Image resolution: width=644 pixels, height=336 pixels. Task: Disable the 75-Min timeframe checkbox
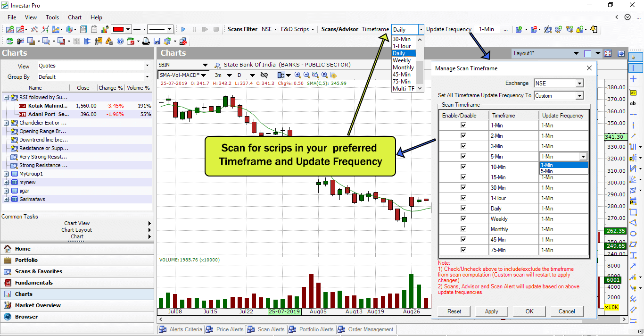(x=463, y=250)
